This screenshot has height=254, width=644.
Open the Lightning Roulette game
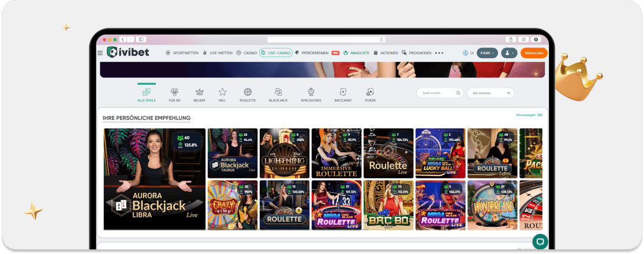pos(284,153)
